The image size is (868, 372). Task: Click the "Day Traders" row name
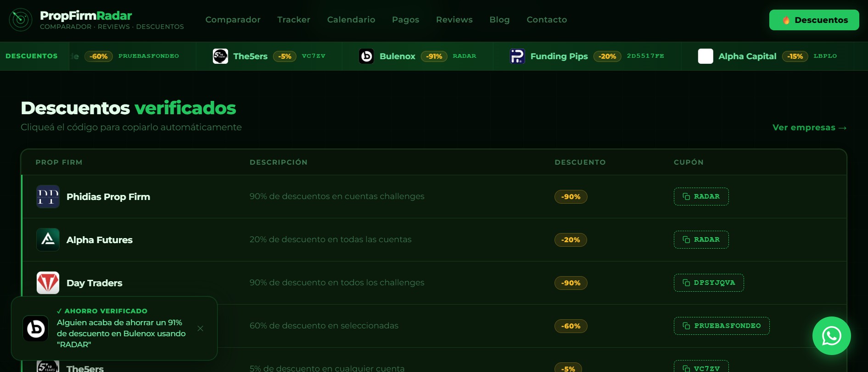pyautogui.click(x=95, y=283)
